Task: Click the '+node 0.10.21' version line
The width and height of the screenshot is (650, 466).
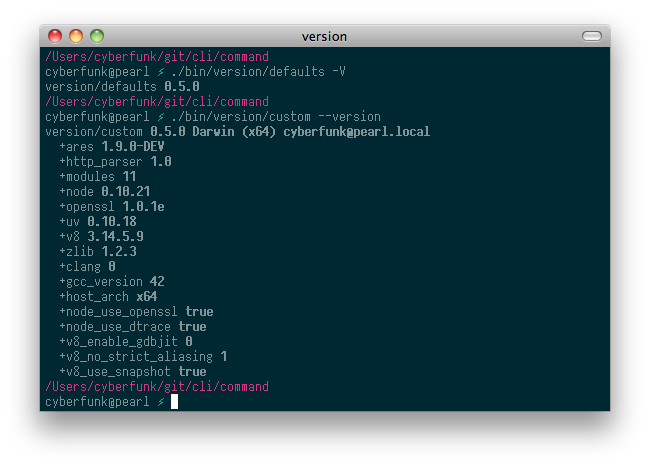Action: coord(104,191)
